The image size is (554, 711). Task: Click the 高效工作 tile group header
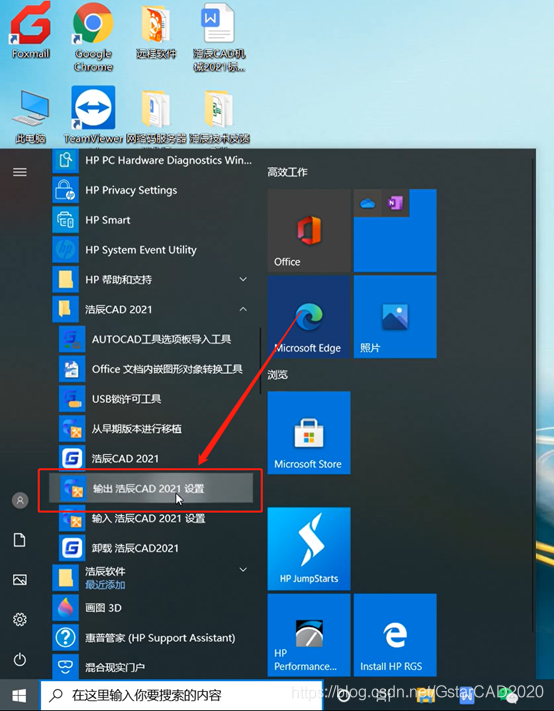287,172
